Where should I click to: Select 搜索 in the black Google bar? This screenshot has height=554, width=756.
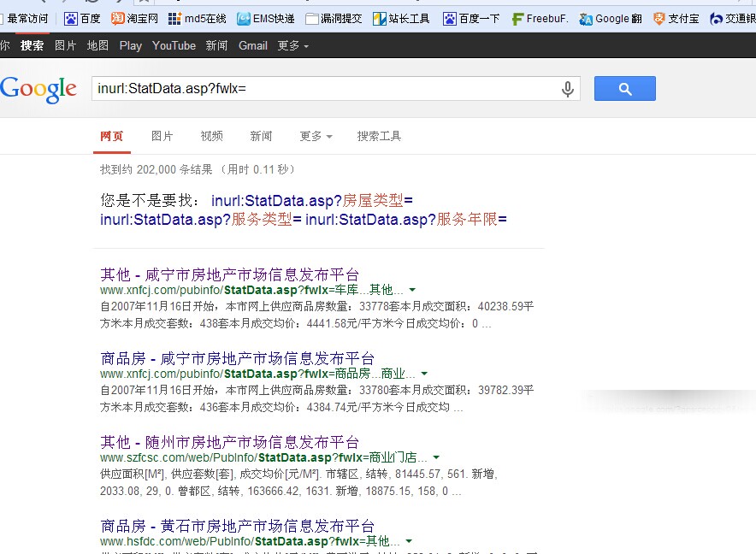pos(32,46)
